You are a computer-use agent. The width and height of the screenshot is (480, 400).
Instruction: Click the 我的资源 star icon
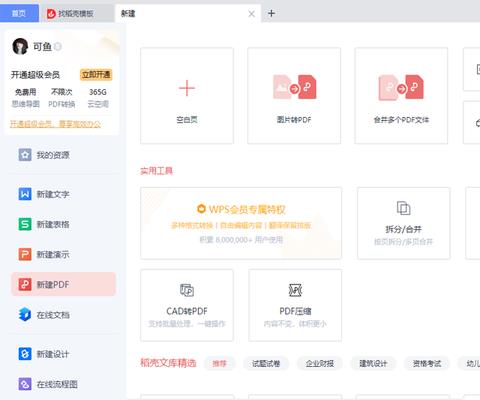pyautogui.click(x=25, y=155)
